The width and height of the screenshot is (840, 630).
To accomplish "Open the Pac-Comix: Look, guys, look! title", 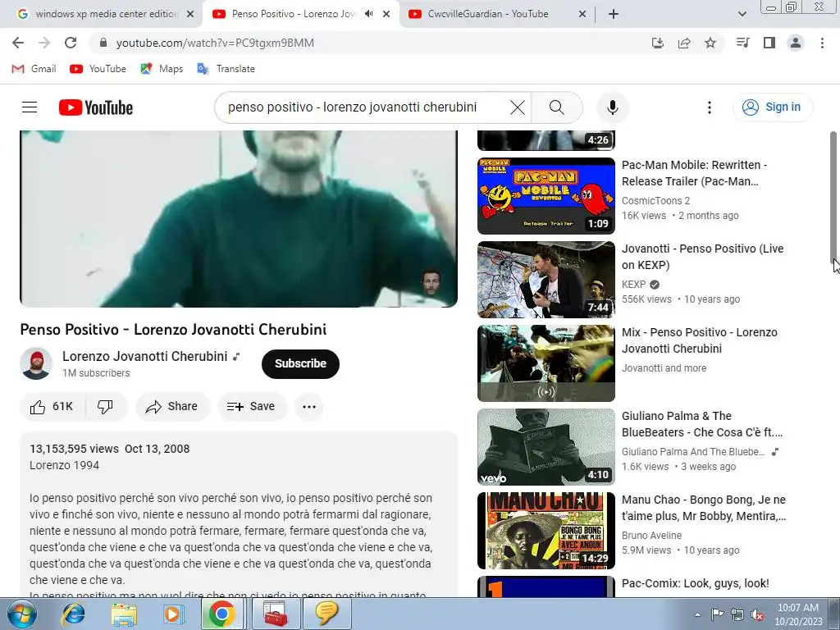I will point(696,583).
